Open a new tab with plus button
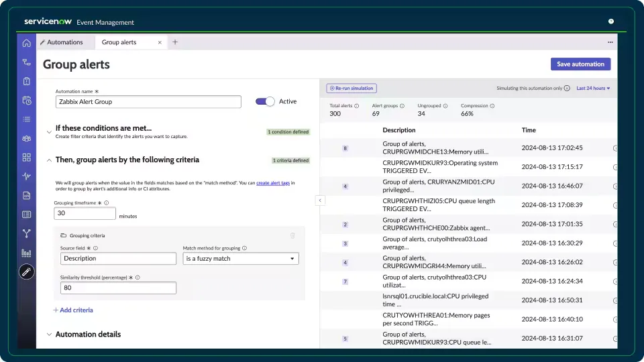644x362 pixels. click(x=175, y=42)
